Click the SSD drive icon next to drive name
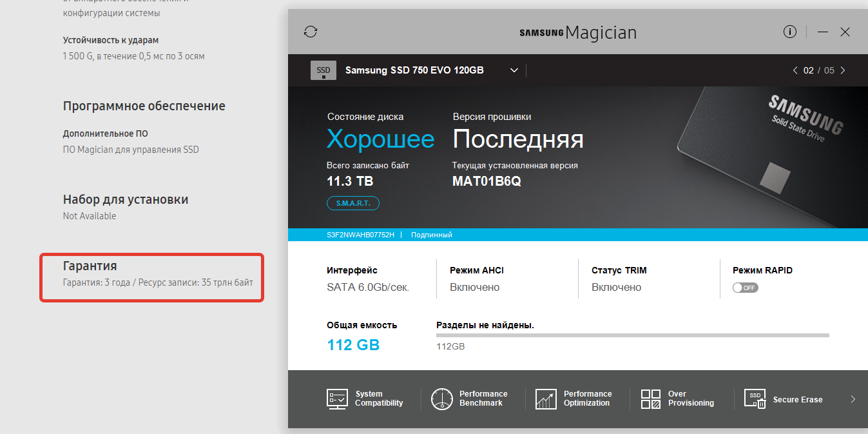 pyautogui.click(x=323, y=70)
